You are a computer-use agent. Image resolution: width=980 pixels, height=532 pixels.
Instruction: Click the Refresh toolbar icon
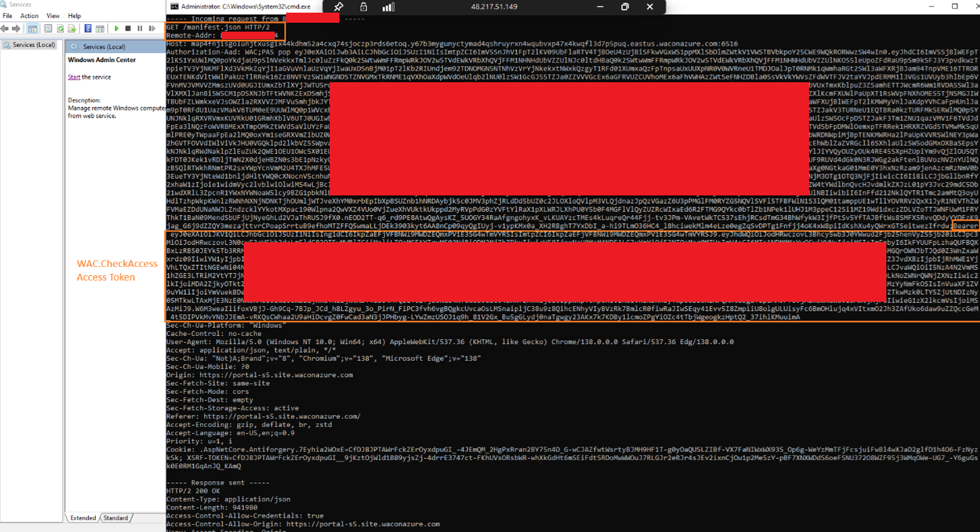point(61,28)
